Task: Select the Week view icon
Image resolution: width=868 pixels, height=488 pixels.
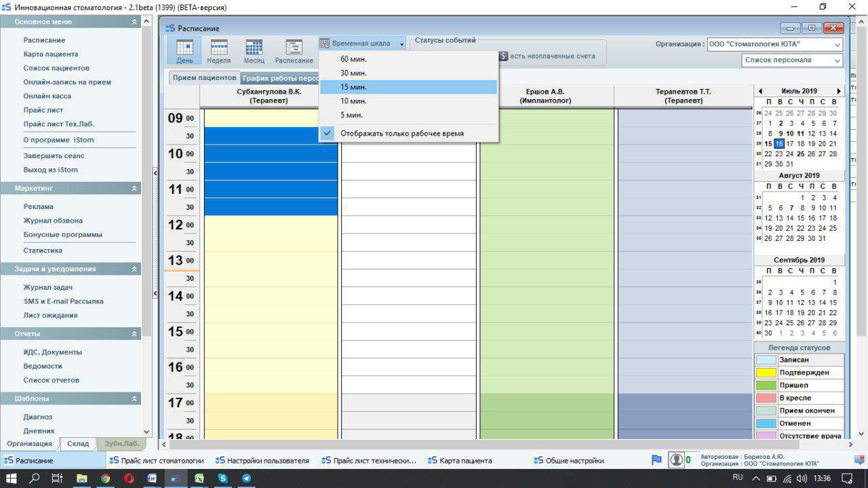Action: (218, 51)
